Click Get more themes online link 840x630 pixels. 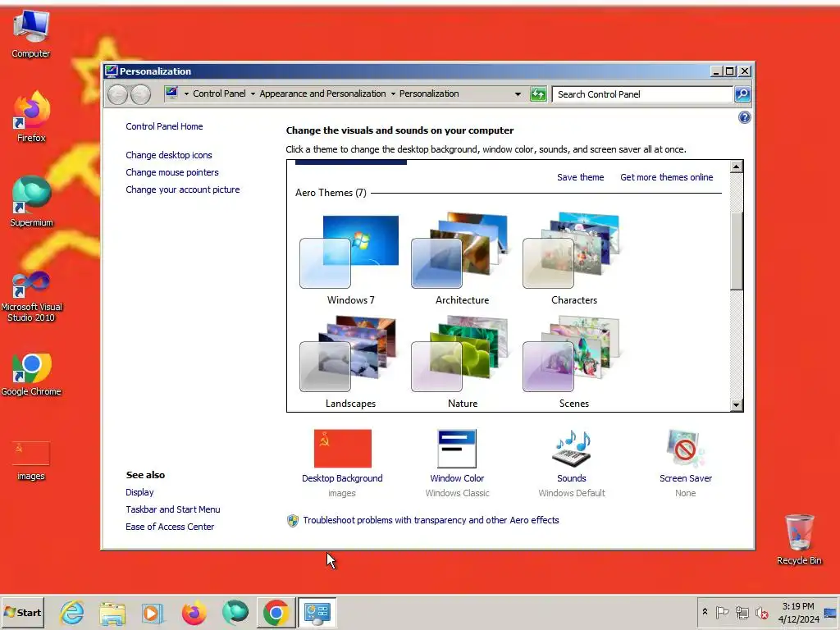pyautogui.click(x=666, y=177)
